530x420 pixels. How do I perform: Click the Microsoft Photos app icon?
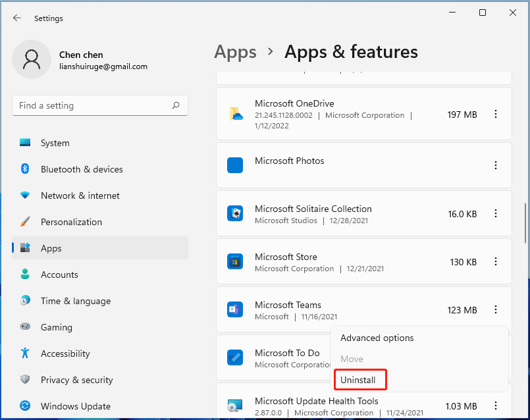coord(235,165)
